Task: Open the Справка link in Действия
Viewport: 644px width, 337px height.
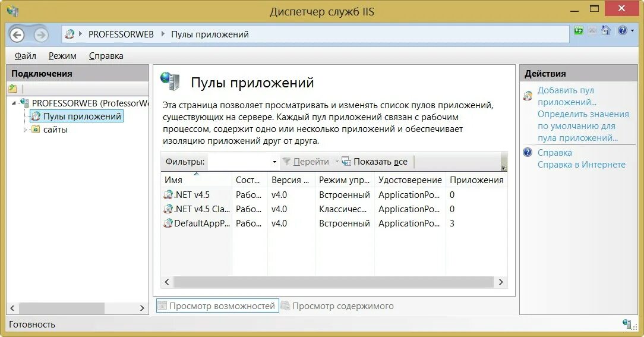Action: click(554, 153)
